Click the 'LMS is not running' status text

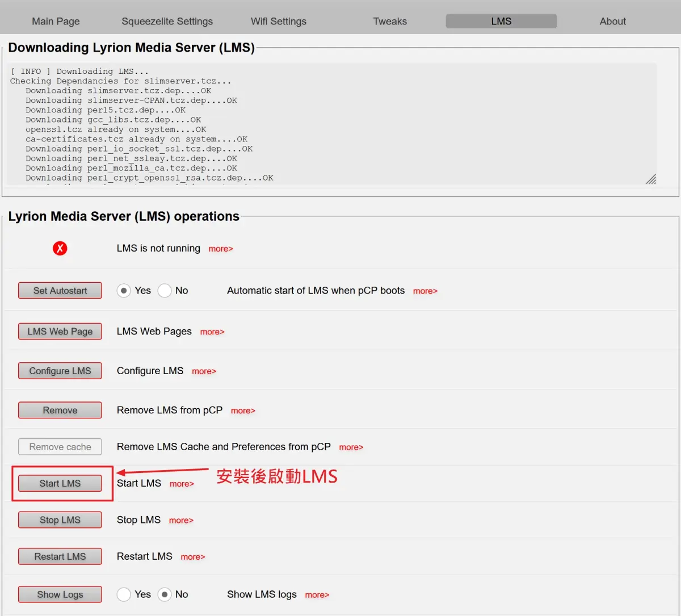coord(158,248)
